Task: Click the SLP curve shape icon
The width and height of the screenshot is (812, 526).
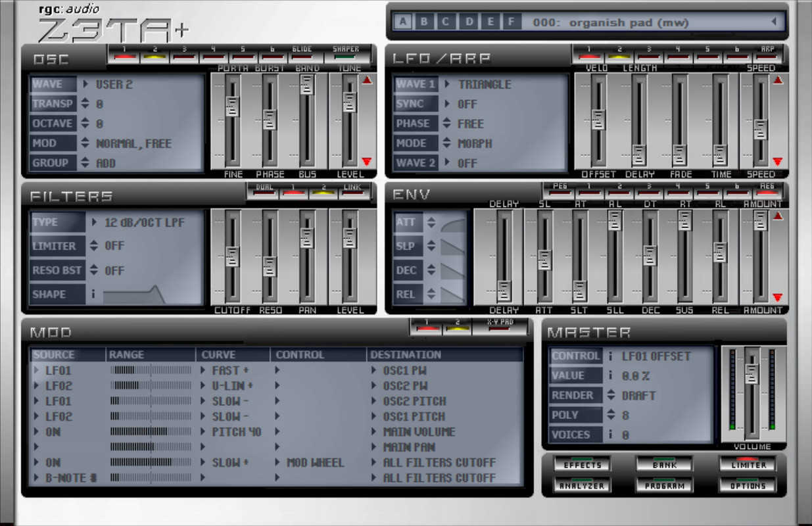Action: [452, 247]
